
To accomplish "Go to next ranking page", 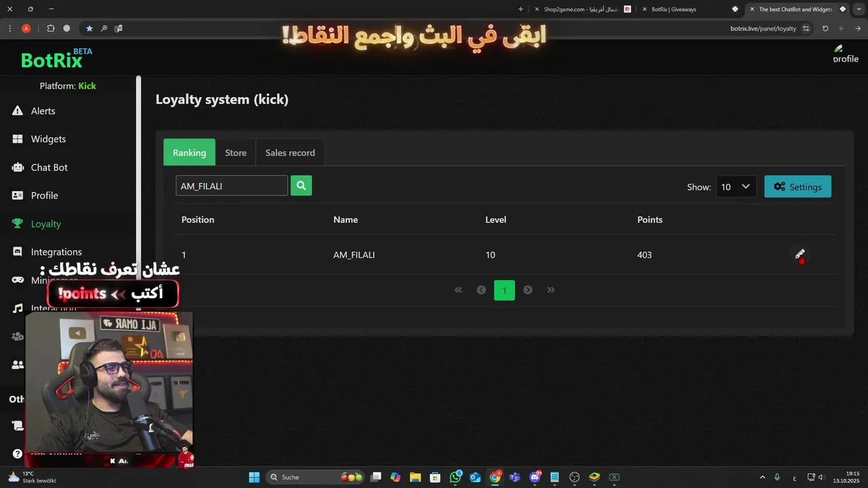I will (528, 289).
